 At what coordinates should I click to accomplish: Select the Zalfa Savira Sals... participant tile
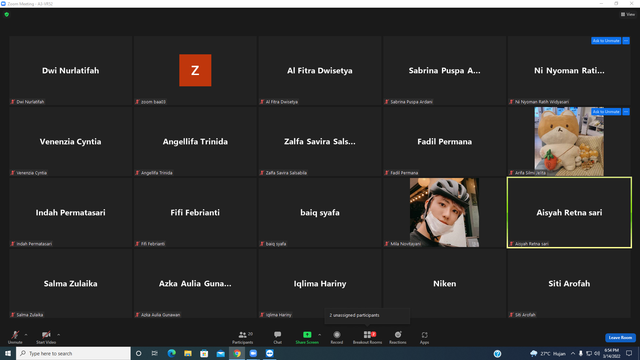(x=320, y=141)
